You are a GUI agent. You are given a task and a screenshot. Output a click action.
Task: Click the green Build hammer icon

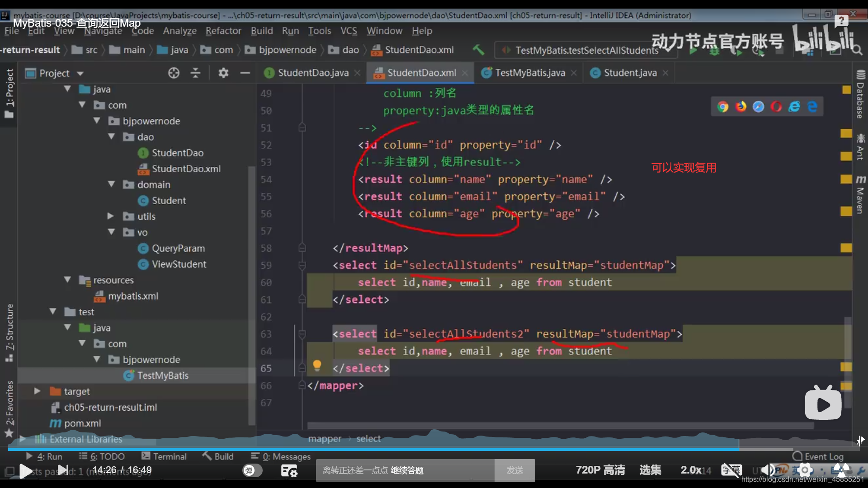[x=478, y=50]
